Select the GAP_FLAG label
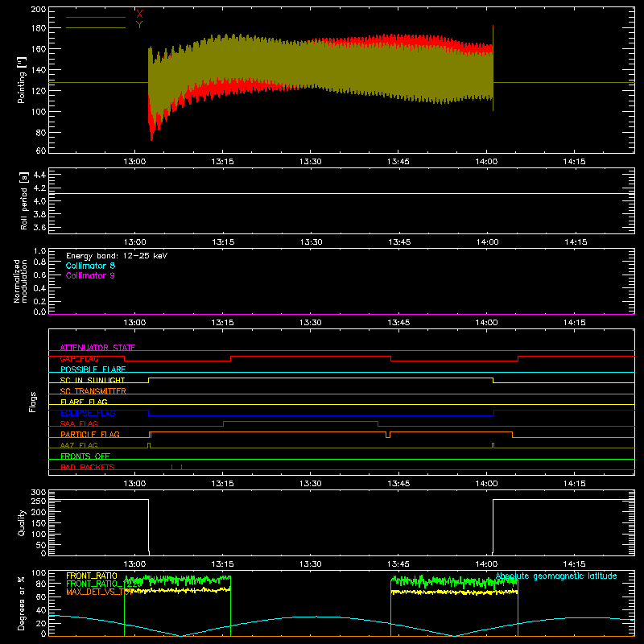The image size is (644, 644). (79, 358)
